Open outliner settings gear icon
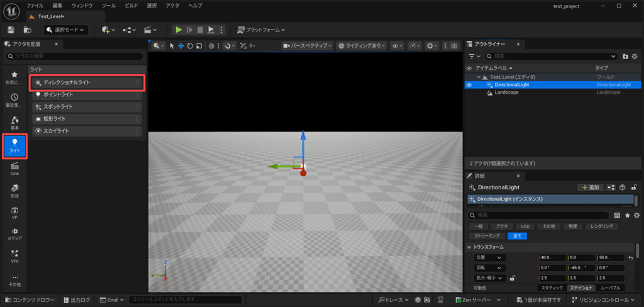The height and width of the screenshot is (307, 644). coord(635,56)
